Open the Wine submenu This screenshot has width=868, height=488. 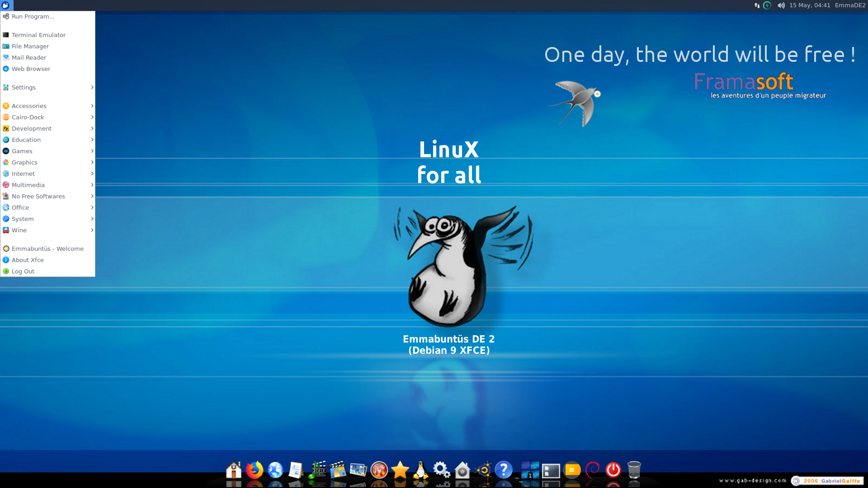pyautogui.click(x=47, y=230)
